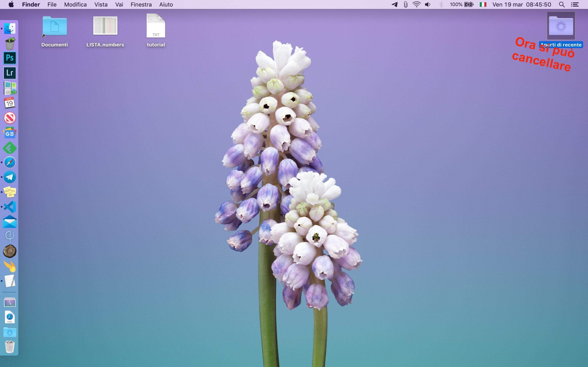
Task: Open Apple News app in Dock
Action: tap(10, 118)
